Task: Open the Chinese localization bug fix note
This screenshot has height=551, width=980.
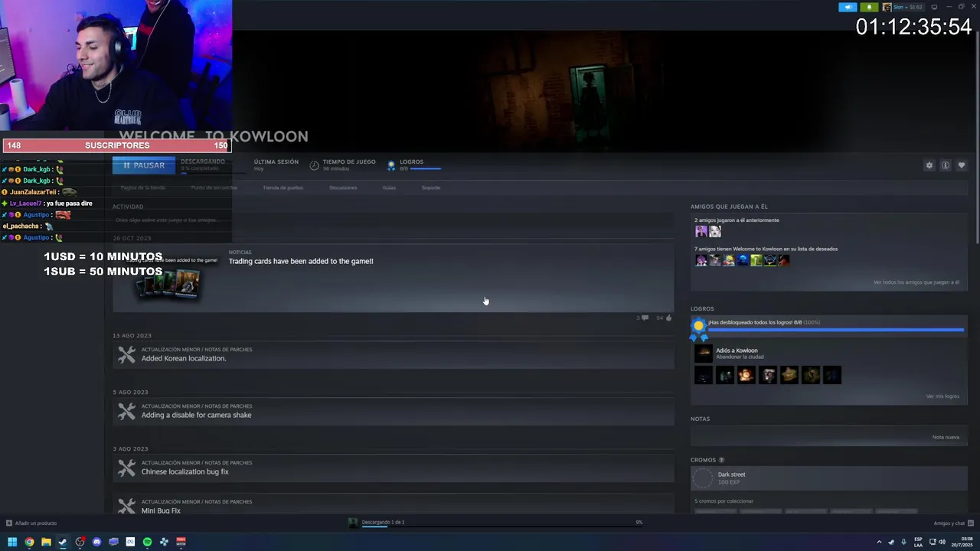Action: point(185,471)
